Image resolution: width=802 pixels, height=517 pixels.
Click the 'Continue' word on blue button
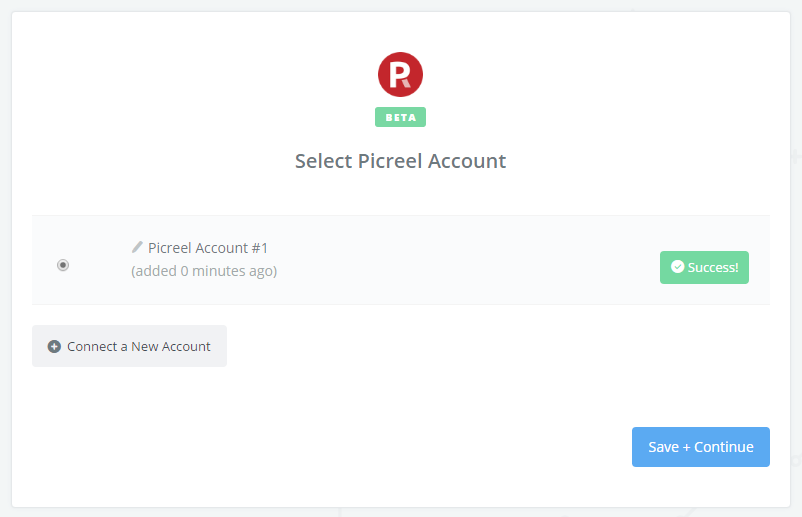point(724,447)
